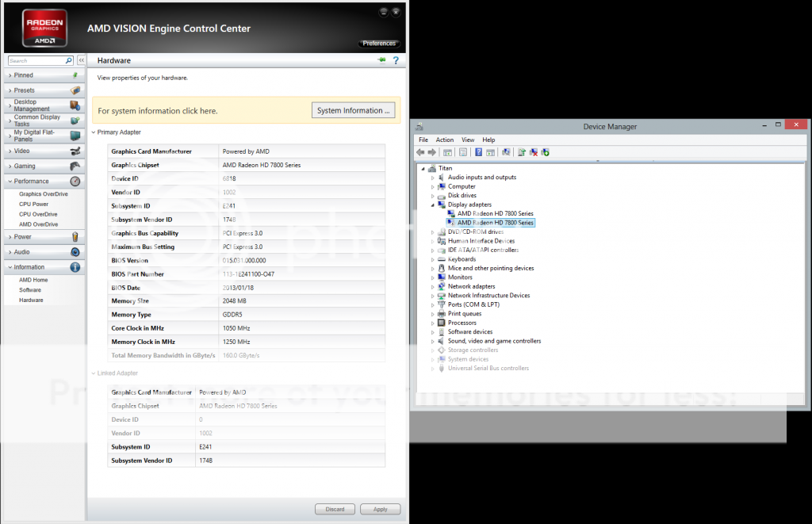Click Update Driver Software toolbar icon
The height and width of the screenshot is (524, 812).
click(x=522, y=152)
